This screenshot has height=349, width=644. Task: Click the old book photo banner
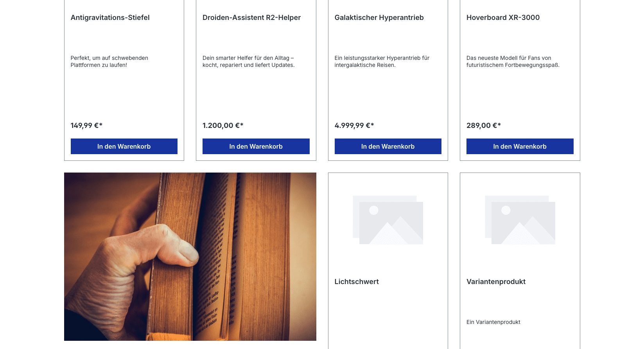pyautogui.click(x=190, y=257)
